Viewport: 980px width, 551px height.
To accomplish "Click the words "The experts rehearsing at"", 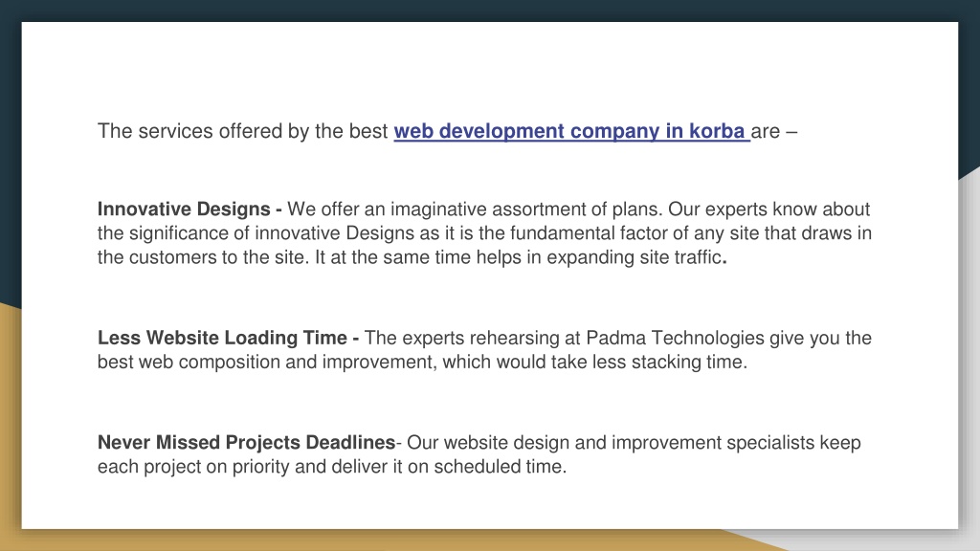I will tap(473, 338).
